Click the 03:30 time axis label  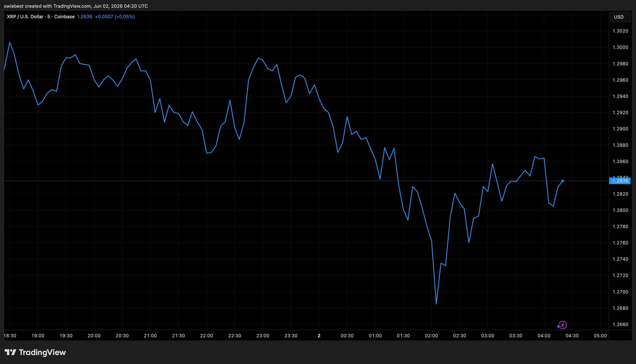click(x=516, y=336)
